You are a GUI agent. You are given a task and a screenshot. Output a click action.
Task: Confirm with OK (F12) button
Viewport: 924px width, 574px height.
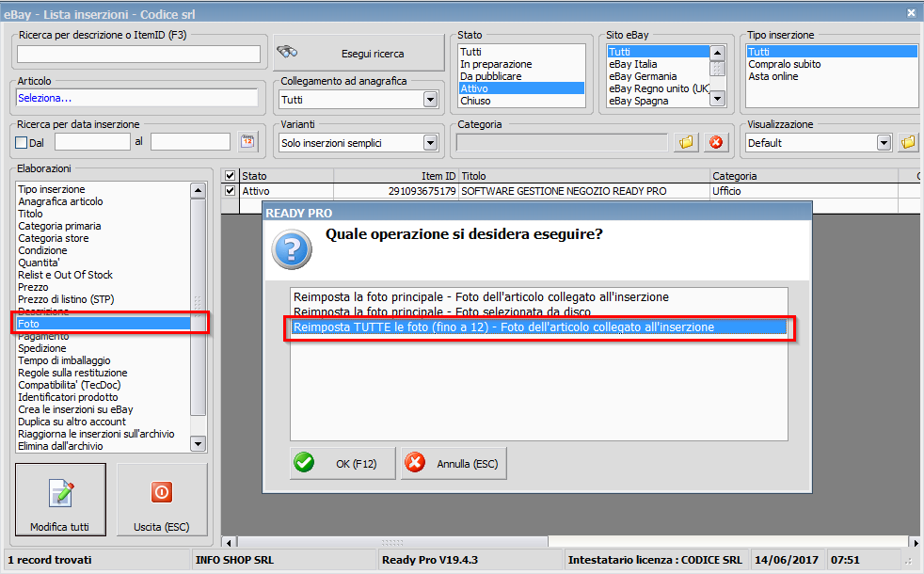(x=343, y=463)
